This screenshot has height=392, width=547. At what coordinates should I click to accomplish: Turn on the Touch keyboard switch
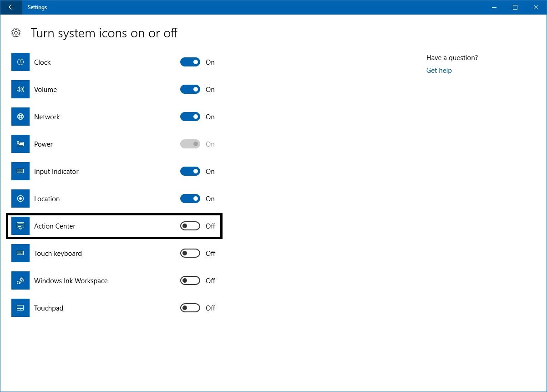190,253
